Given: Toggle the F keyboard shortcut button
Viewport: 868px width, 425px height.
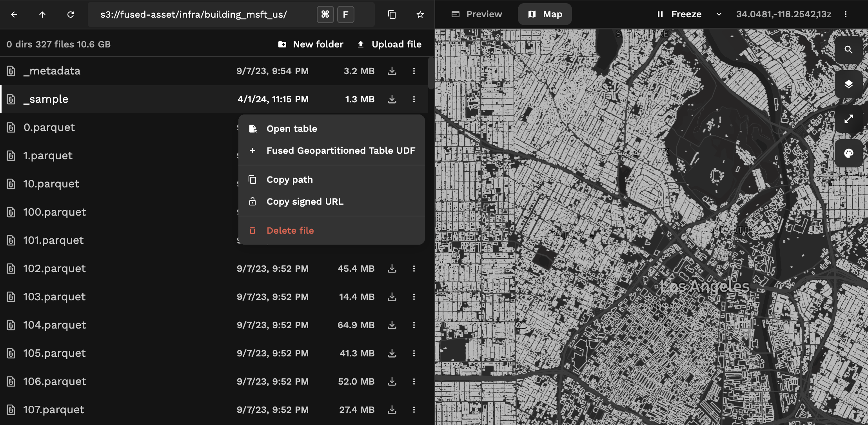Looking at the screenshot, I should point(345,15).
